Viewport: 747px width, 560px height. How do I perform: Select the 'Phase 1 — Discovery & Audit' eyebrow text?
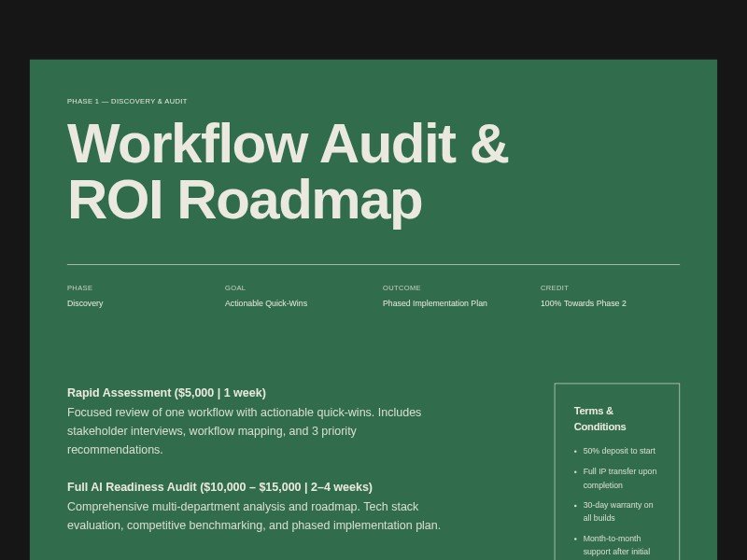pyautogui.click(x=127, y=102)
